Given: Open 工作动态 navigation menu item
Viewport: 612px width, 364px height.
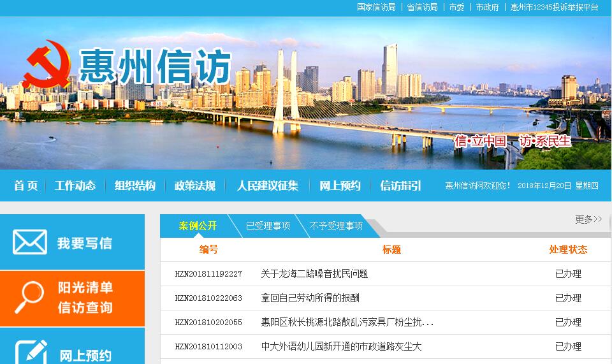Looking at the screenshot, I should pyautogui.click(x=75, y=186).
